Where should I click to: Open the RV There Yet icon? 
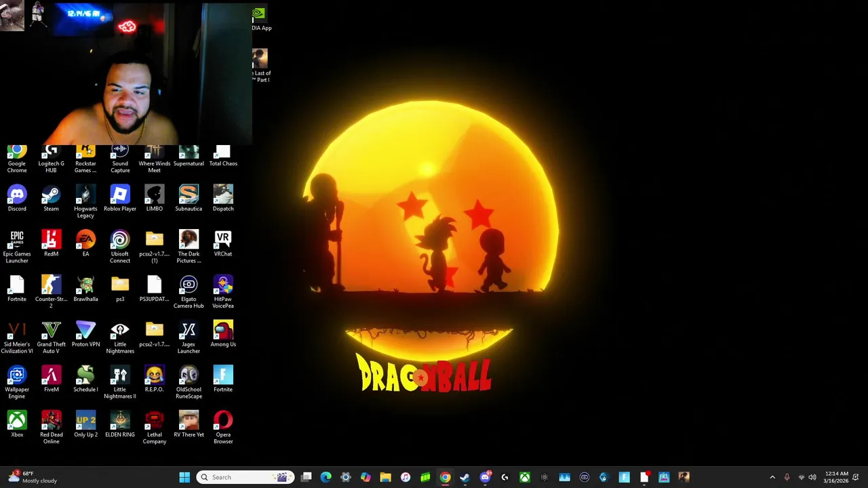pos(189,424)
